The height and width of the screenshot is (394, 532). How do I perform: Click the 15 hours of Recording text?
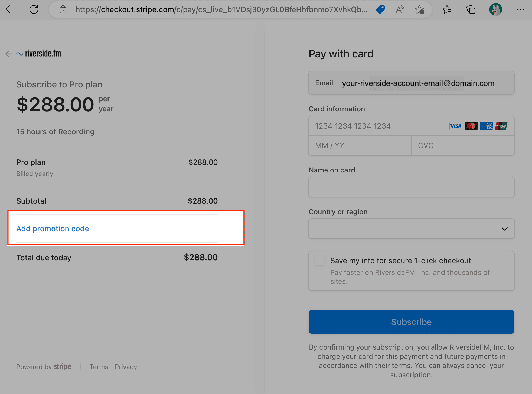click(x=55, y=132)
